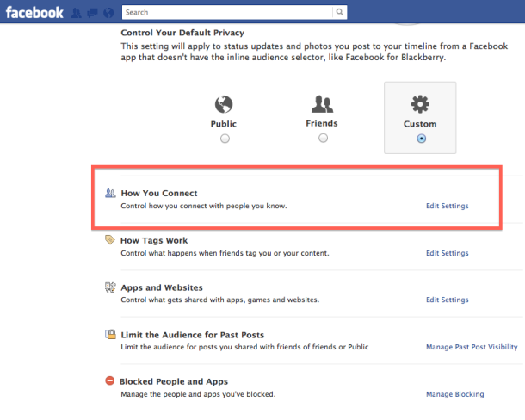Click the Public globe icon
This screenshot has height=420, width=525.
coord(224,104)
